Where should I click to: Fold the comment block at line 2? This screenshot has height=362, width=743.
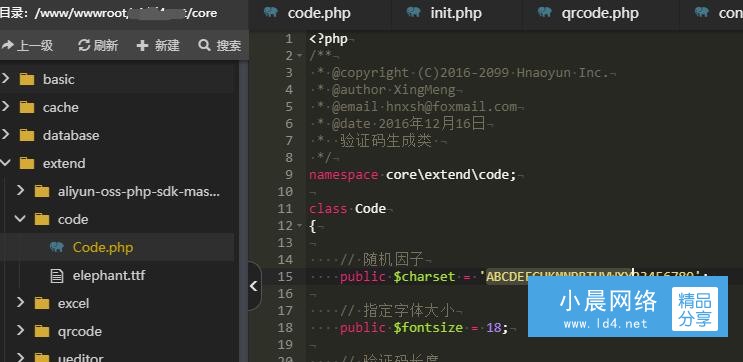pos(299,56)
